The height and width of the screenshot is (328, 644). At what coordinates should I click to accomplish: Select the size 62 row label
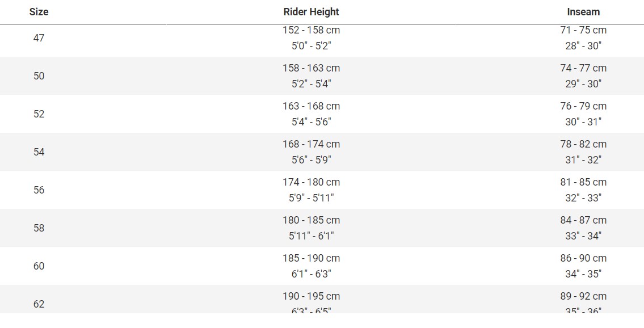pos(39,304)
